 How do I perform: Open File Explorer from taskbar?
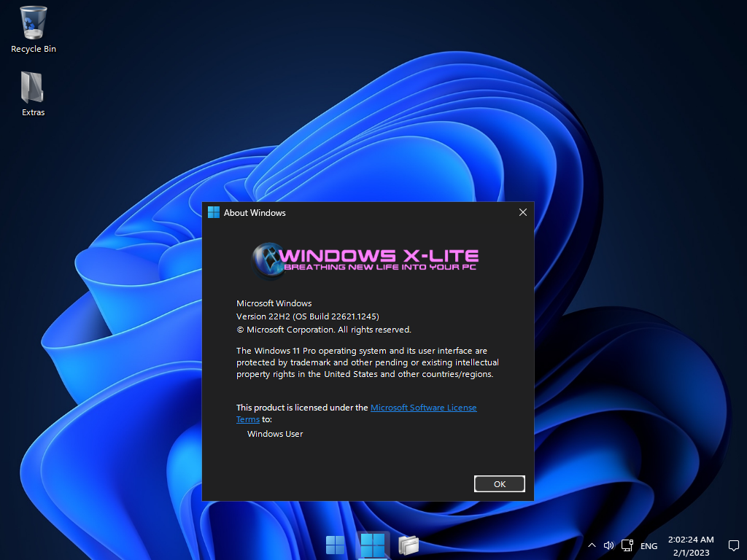409,545
